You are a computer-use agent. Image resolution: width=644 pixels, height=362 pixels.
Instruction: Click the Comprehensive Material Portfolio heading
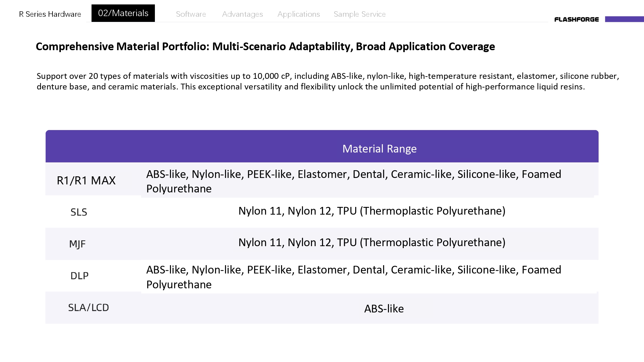coord(265,47)
